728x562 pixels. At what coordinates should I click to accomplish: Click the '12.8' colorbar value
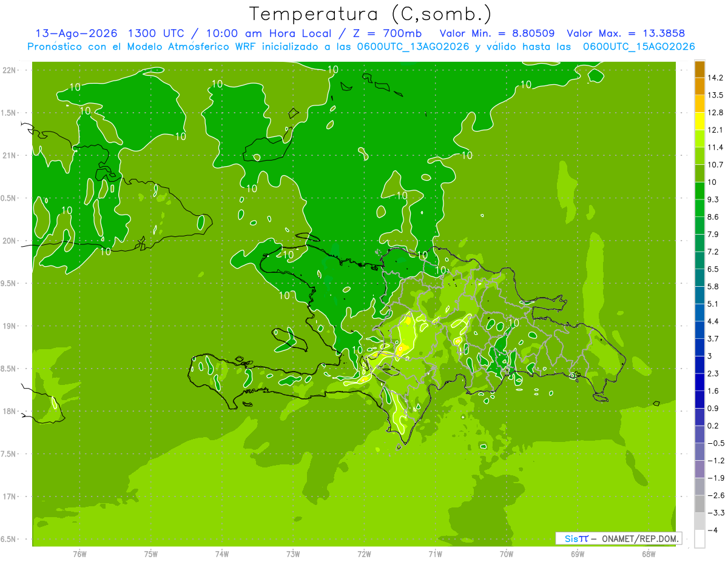[716, 112]
